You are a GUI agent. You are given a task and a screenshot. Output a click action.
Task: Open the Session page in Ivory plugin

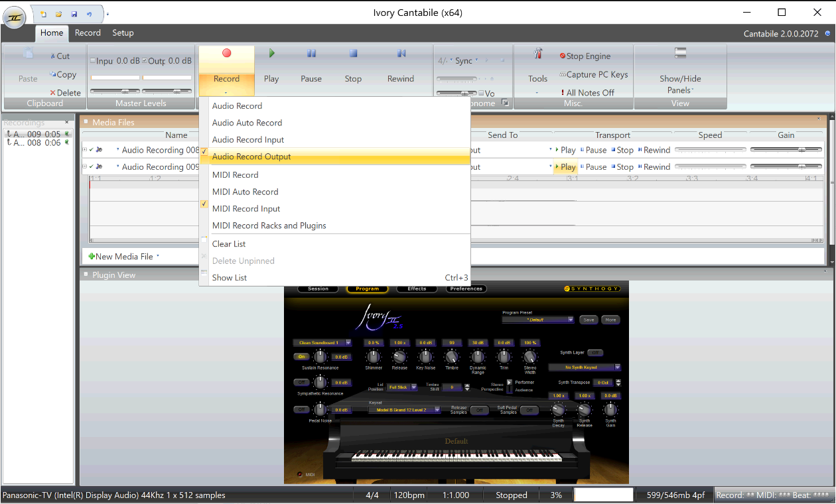coord(318,289)
